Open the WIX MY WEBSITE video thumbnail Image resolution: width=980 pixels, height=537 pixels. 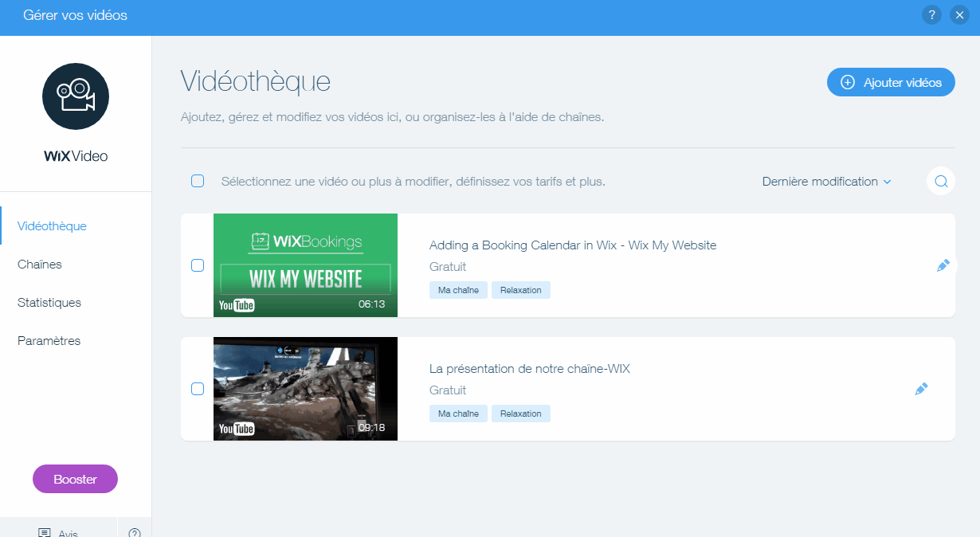[305, 265]
